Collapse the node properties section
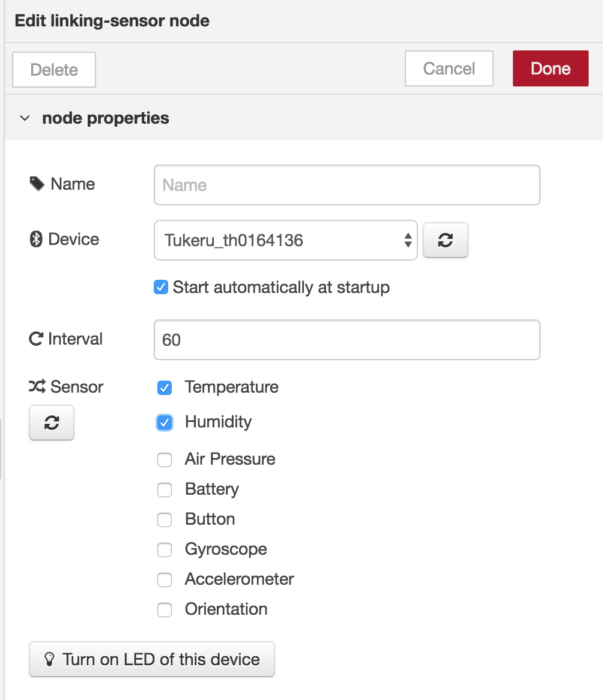The image size is (603, 700). pos(25,118)
